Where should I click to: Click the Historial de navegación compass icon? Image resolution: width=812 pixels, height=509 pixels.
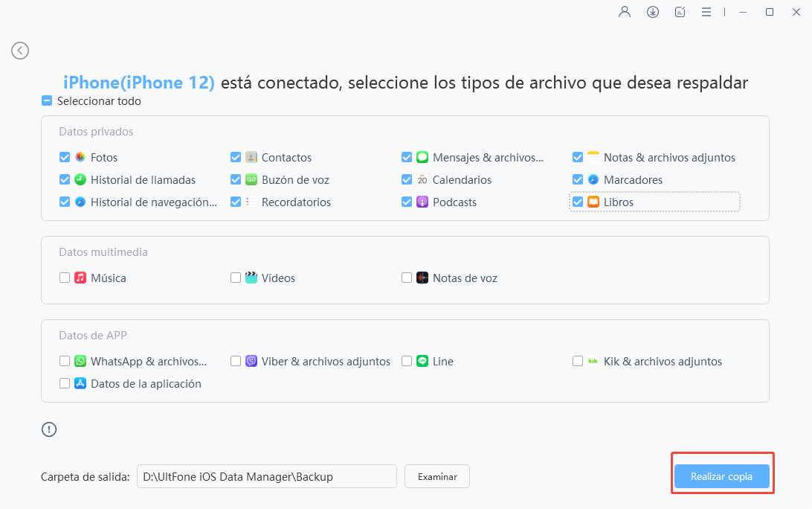(80, 202)
